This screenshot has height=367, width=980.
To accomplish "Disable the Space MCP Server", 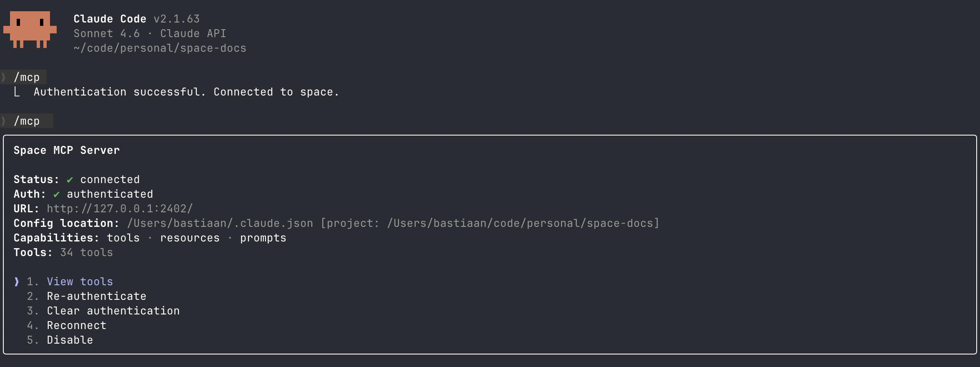I will click(70, 339).
